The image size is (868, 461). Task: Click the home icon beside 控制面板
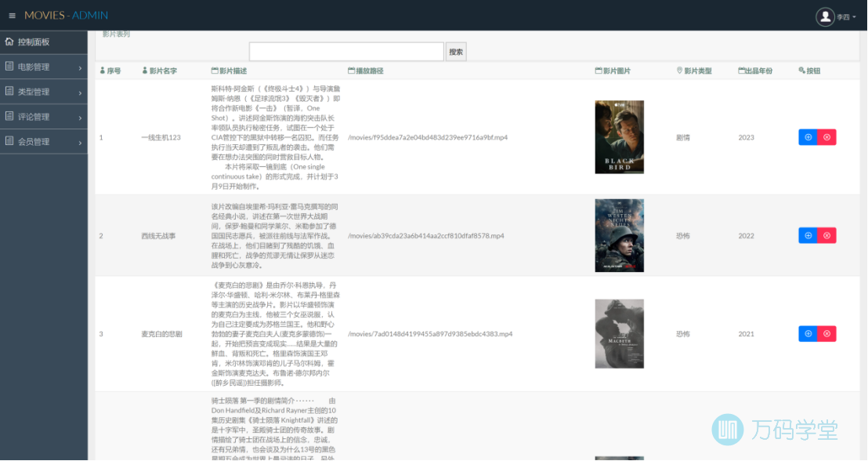[9, 42]
